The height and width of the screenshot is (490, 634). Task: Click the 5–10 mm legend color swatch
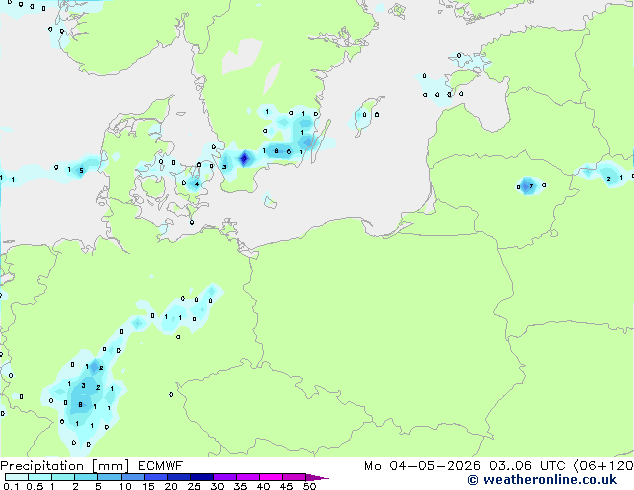point(109,477)
